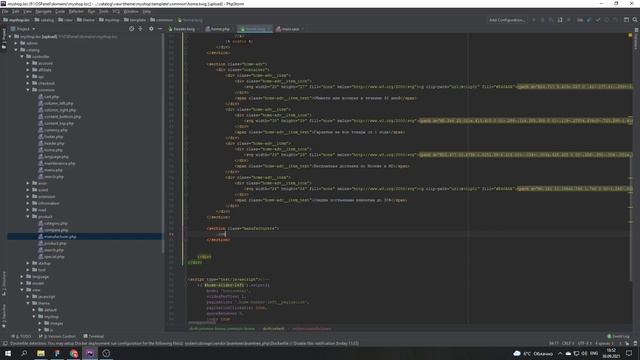Open File Explorer from the taskbar
Viewport: 640px width, 360px height.
[x=41, y=353]
